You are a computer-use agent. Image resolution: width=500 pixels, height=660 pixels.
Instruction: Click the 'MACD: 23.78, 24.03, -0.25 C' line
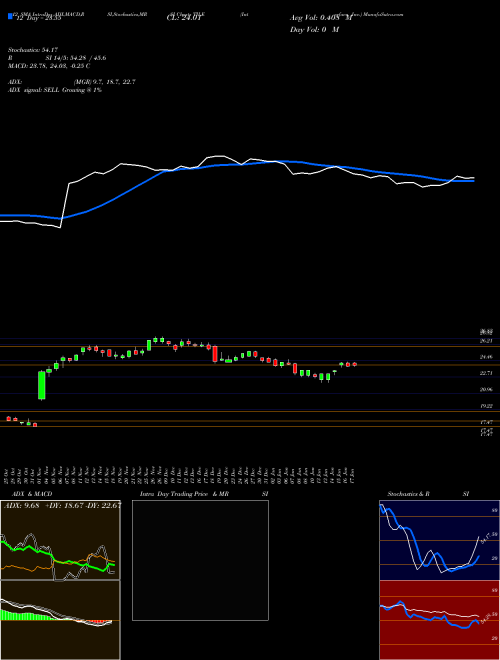[49, 66]
